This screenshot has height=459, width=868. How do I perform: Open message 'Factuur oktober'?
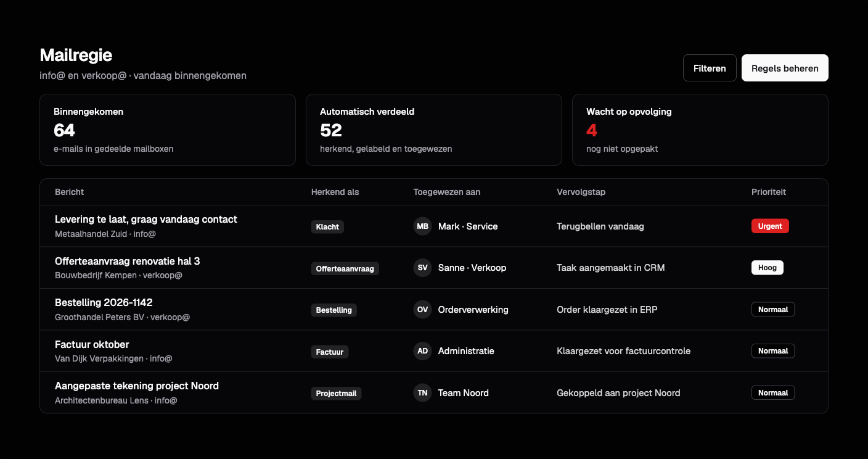92,344
